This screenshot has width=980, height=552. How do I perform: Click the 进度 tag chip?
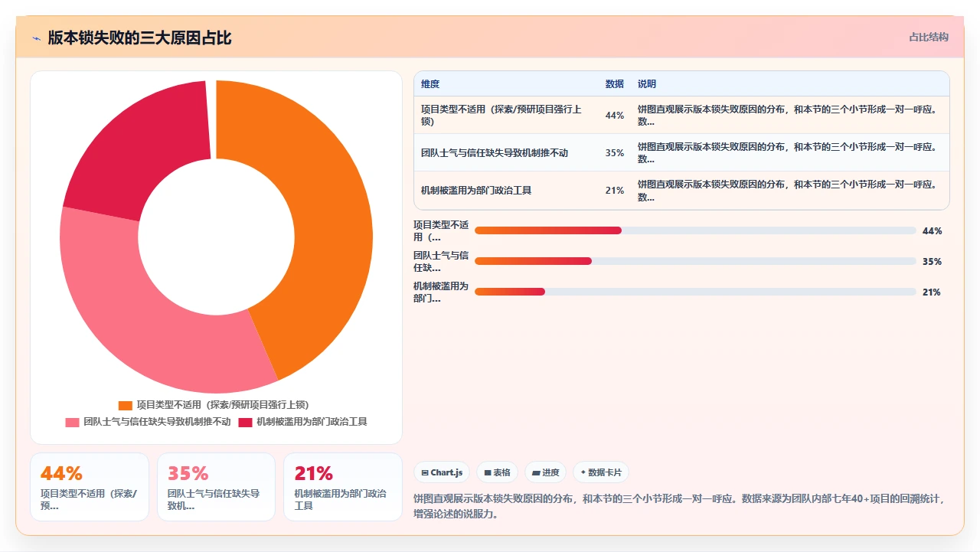click(546, 472)
